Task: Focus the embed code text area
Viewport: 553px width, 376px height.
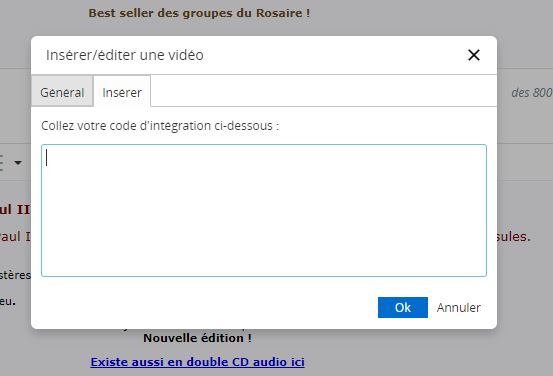Action: coord(264,210)
